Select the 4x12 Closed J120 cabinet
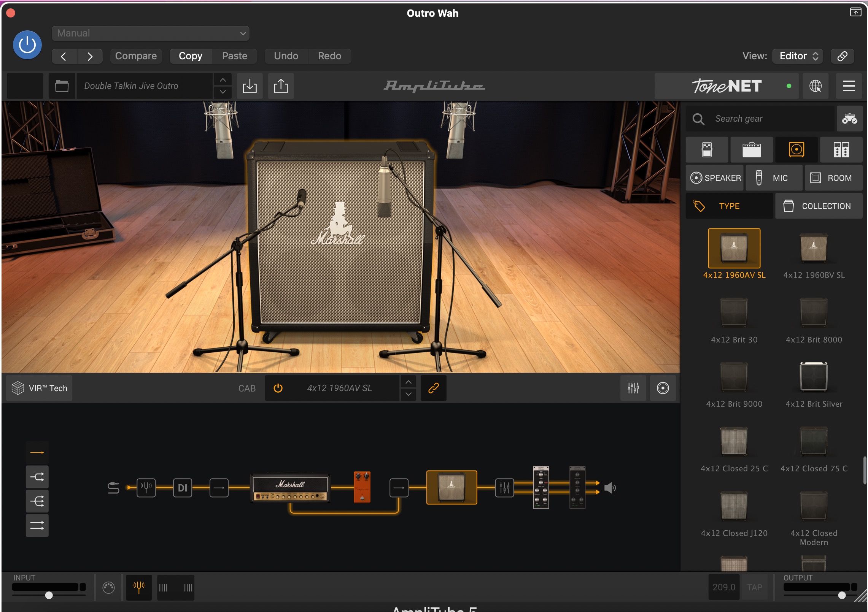This screenshot has width=868, height=612. [734, 513]
